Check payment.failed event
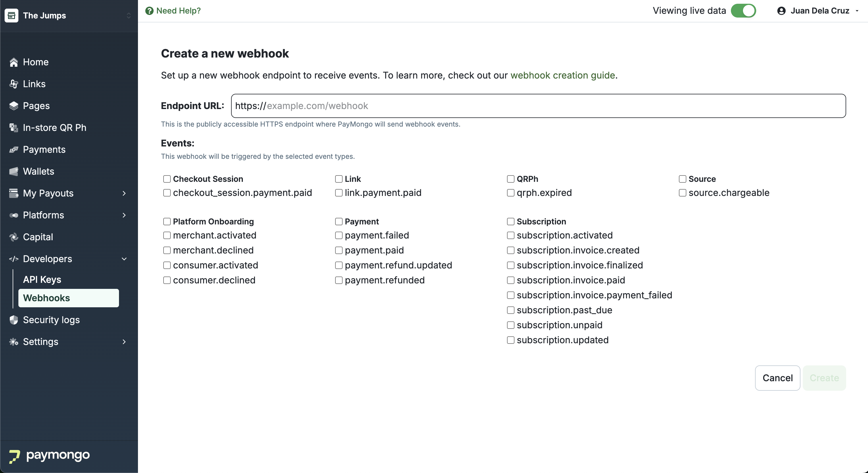The height and width of the screenshot is (473, 868). pyautogui.click(x=339, y=235)
